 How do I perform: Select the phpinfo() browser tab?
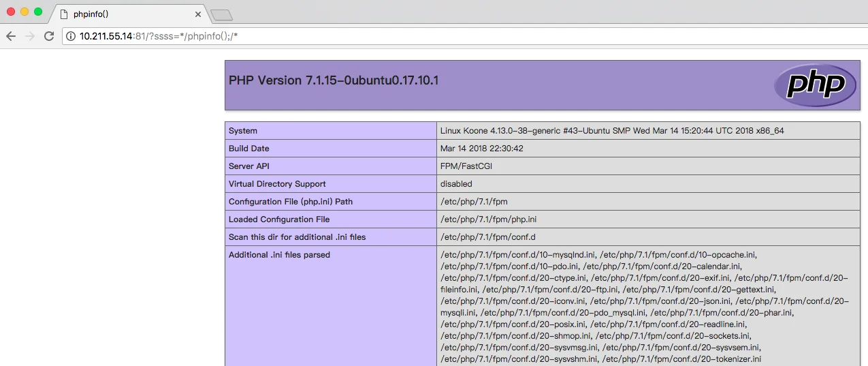tap(128, 14)
